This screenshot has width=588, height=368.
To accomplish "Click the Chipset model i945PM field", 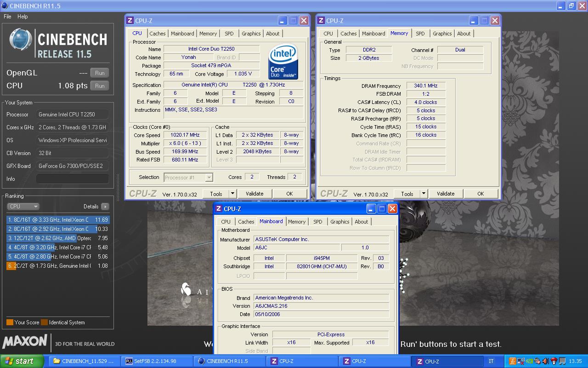I will click(x=322, y=258).
